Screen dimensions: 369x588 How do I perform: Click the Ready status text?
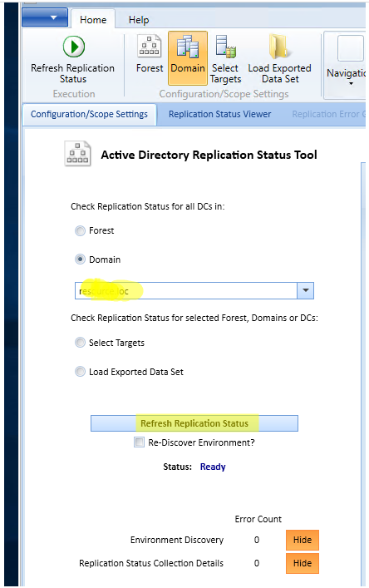213,467
